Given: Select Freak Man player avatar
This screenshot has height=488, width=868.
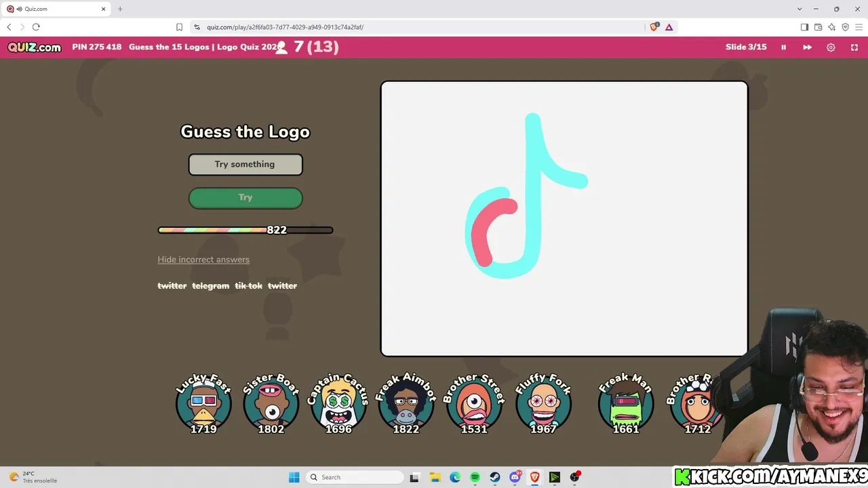Looking at the screenshot, I should coord(626,403).
